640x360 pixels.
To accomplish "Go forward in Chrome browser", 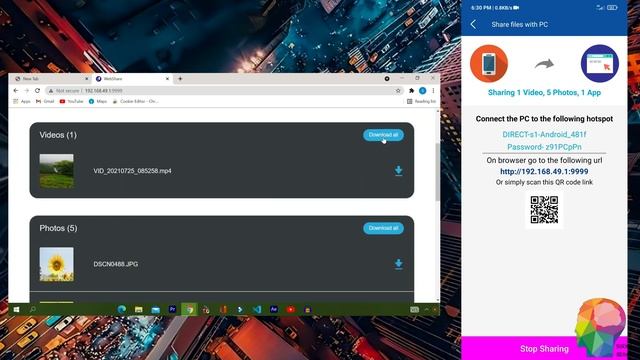I will [x=27, y=91].
